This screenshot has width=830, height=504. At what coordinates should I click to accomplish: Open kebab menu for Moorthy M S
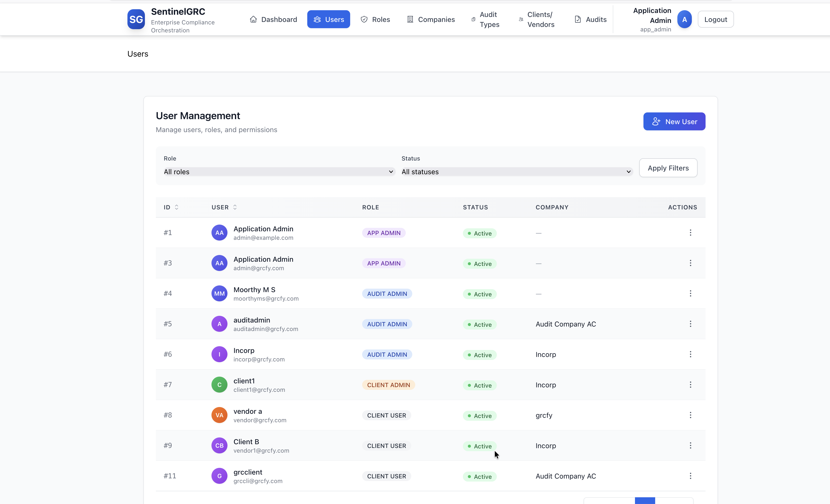click(x=690, y=293)
